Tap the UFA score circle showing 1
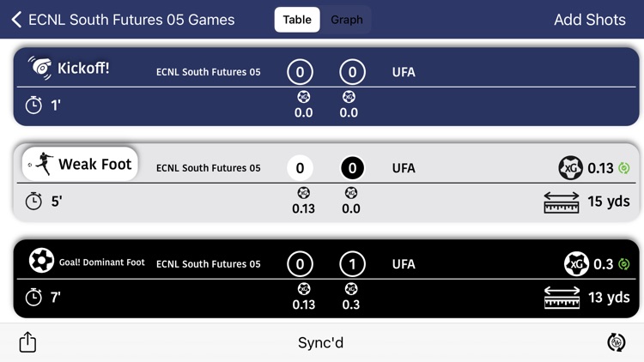The width and height of the screenshot is (644, 362). coord(352,264)
